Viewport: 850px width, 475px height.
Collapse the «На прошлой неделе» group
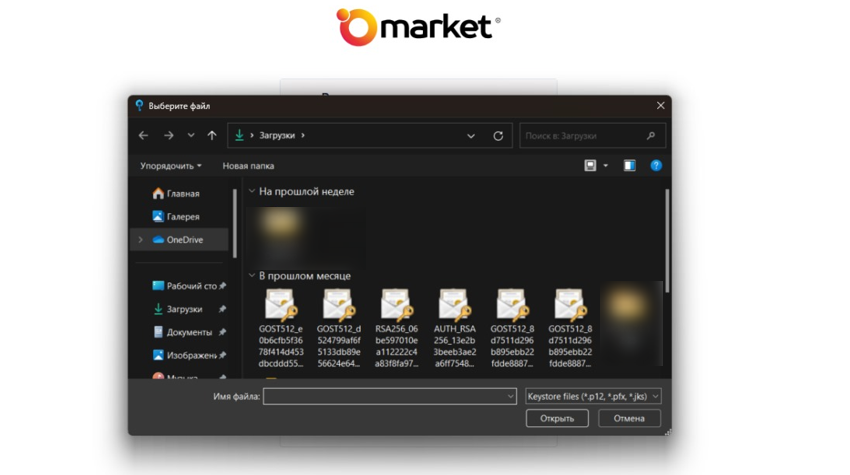coord(252,191)
